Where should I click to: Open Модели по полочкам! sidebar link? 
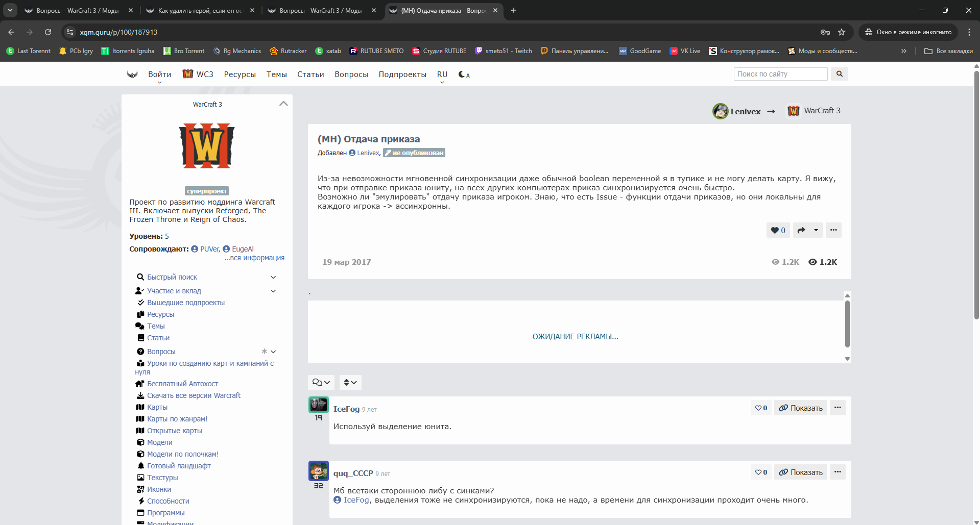point(183,454)
